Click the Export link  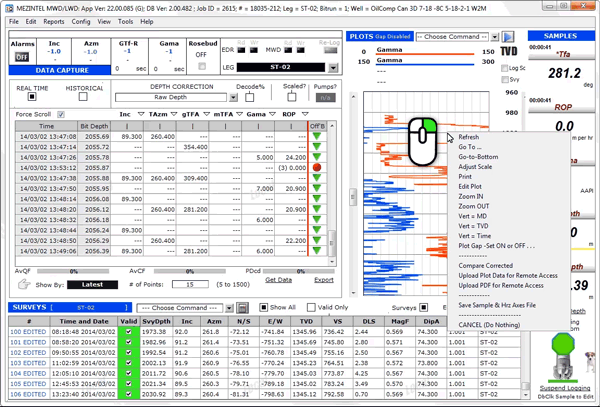click(324, 280)
